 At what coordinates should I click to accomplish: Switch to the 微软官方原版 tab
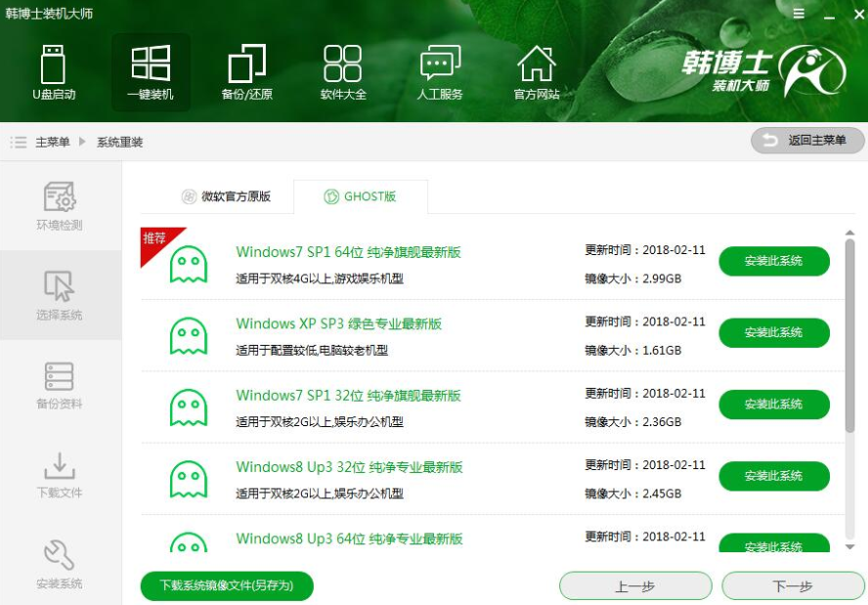point(227,196)
